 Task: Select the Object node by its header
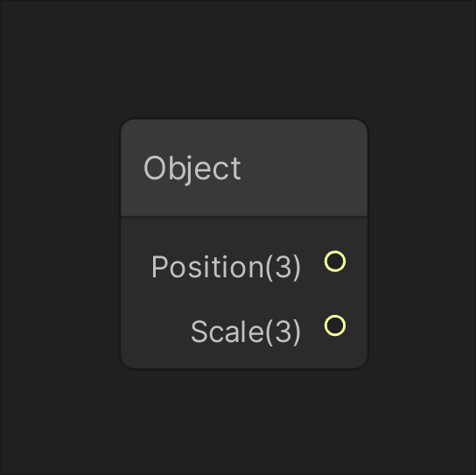(x=244, y=168)
